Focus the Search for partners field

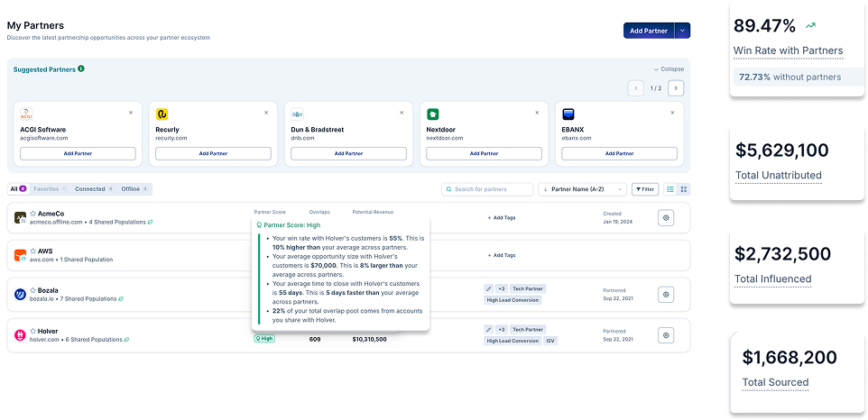487,189
